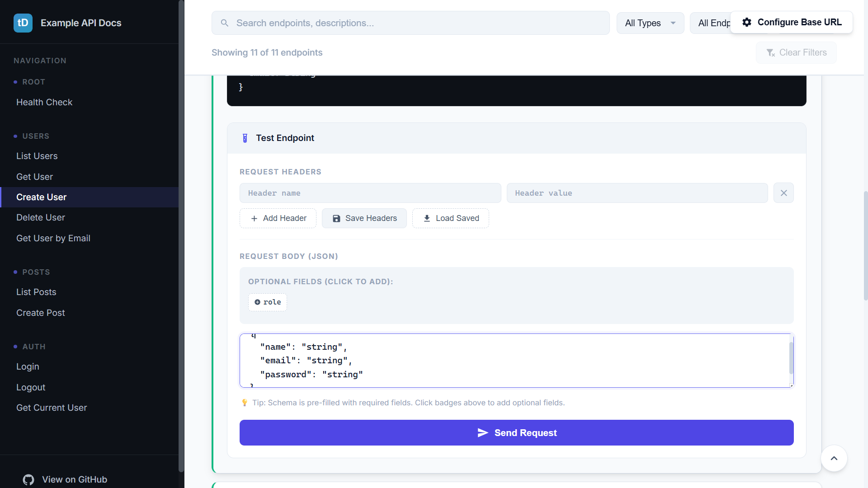
Task: Click the GitHub logo icon
Action: 28,480
